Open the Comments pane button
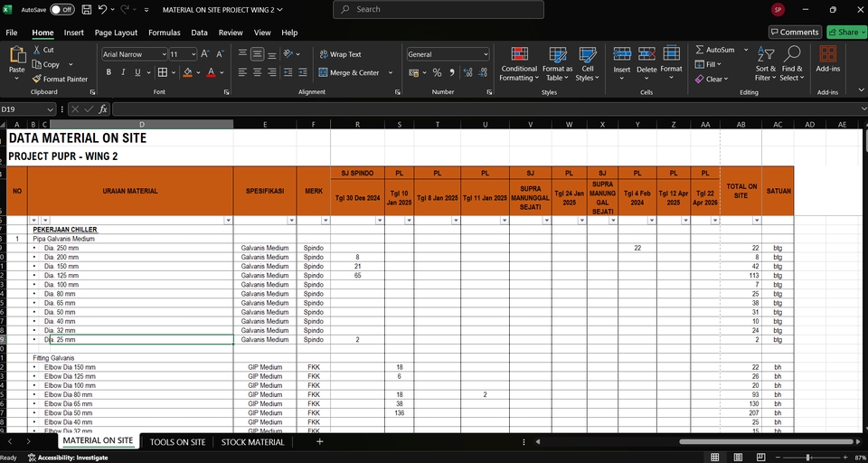Image resolution: width=868 pixels, height=463 pixels. [x=795, y=32]
